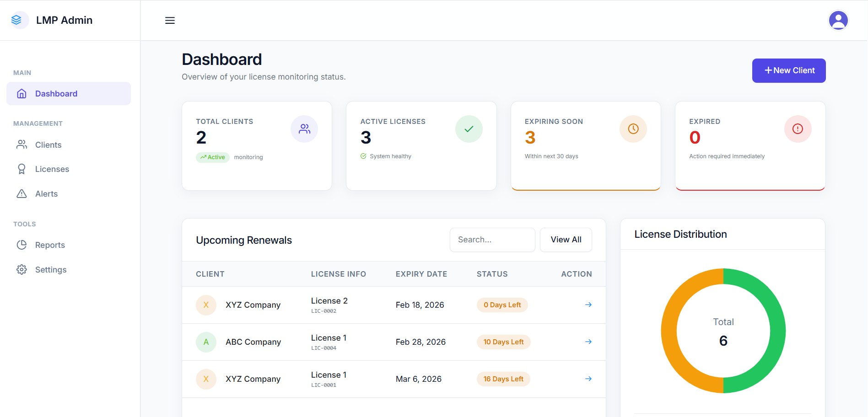
Task: Click the people icon on Total Clients card
Action: [x=304, y=128]
